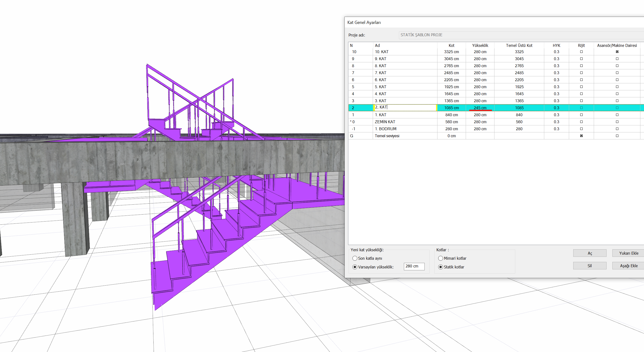Click the Aşağı Ekle button
644x352 pixels.
(629, 266)
